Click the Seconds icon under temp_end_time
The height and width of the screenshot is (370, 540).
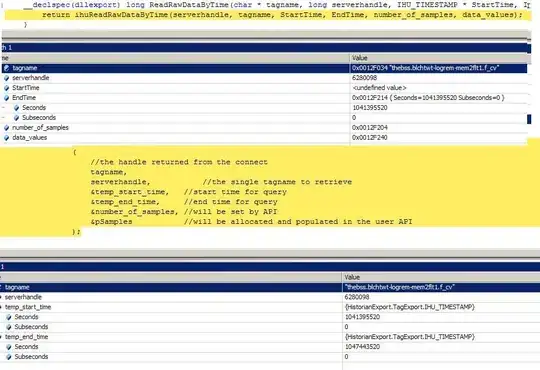[9, 347]
